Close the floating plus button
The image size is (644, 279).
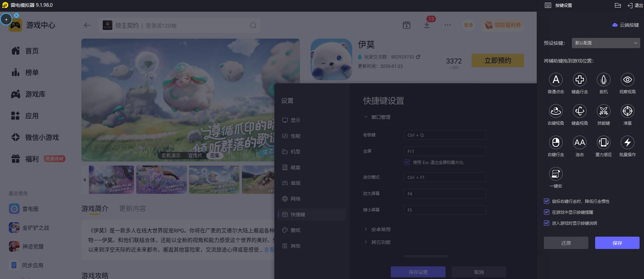[16, 15]
